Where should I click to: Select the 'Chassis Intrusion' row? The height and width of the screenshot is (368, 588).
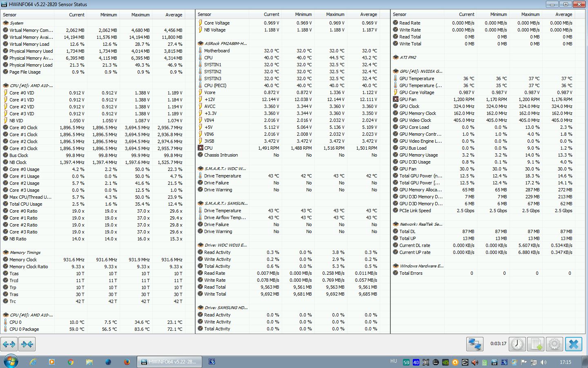293,155
